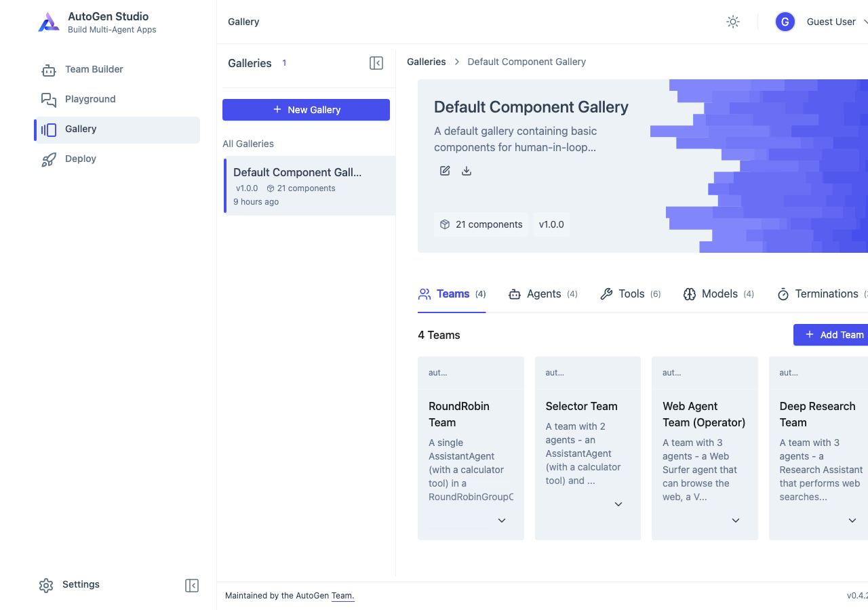Click the Default Component Gallery banner heading
The width and height of the screenshot is (868, 610).
point(531,107)
